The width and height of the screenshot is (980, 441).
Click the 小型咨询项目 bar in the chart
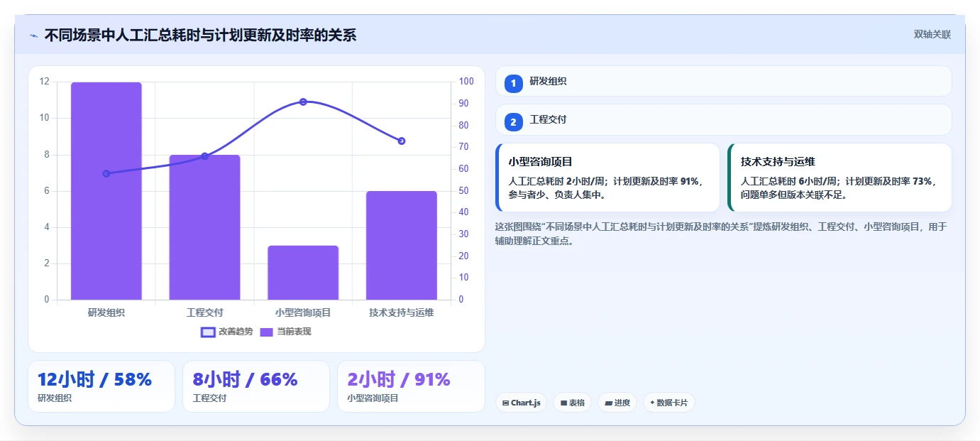coord(303,273)
